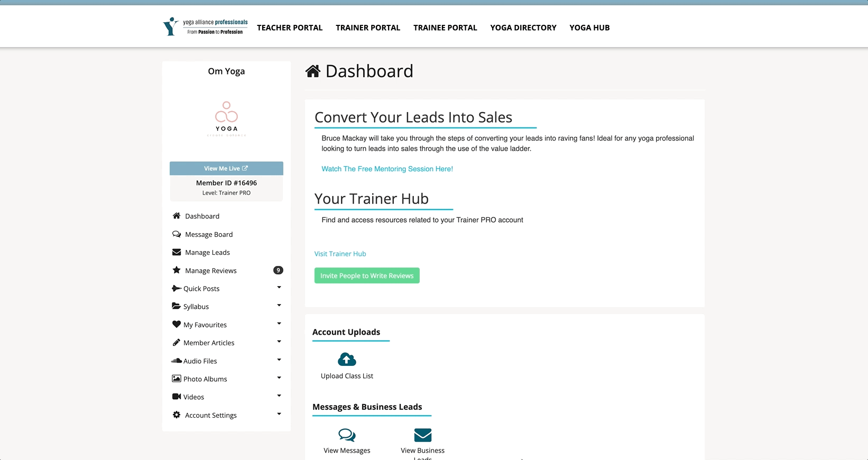The width and height of the screenshot is (868, 460).
Task: Expand the Account Settings dropdown arrow
Action: point(279,414)
